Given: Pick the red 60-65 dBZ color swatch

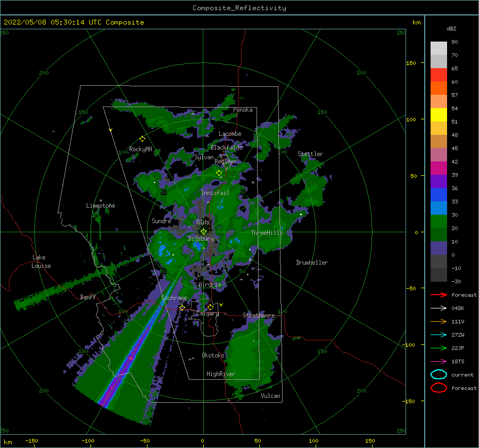Looking at the screenshot, I should (439, 75).
